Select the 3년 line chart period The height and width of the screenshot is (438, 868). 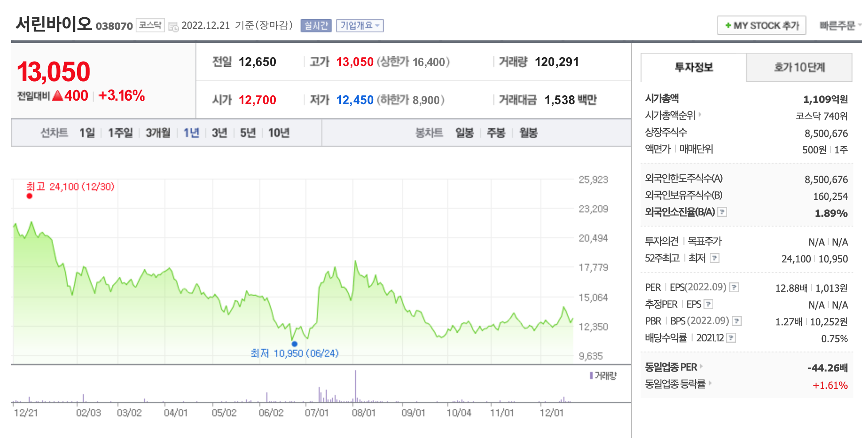(x=219, y=133)
